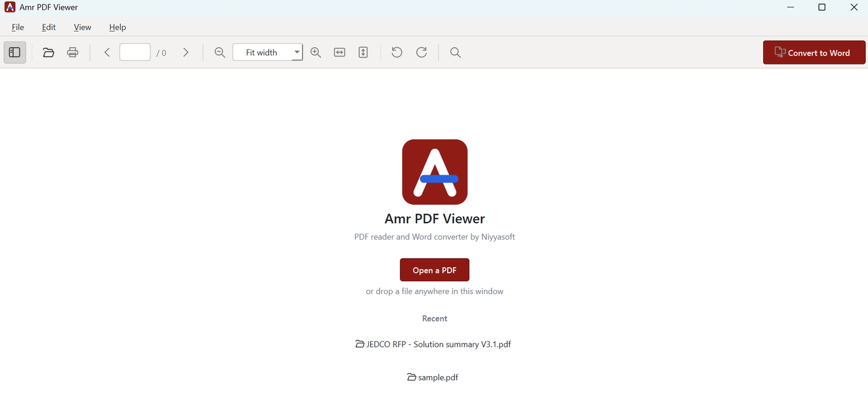Viewport: 868px width, 418px height.
Task: Rotate counterclockwise using toolbar icon
Action: pos(397,53)
